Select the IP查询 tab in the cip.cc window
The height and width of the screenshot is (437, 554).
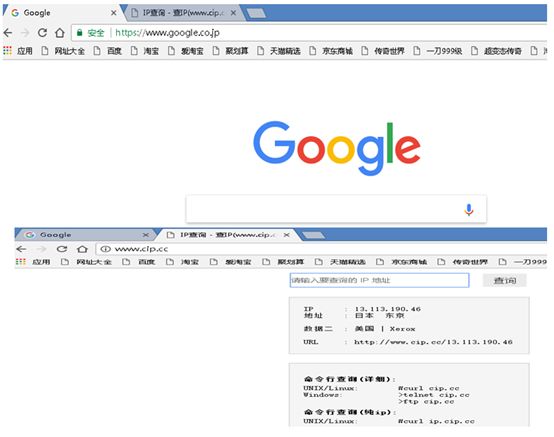coord(228,235)
